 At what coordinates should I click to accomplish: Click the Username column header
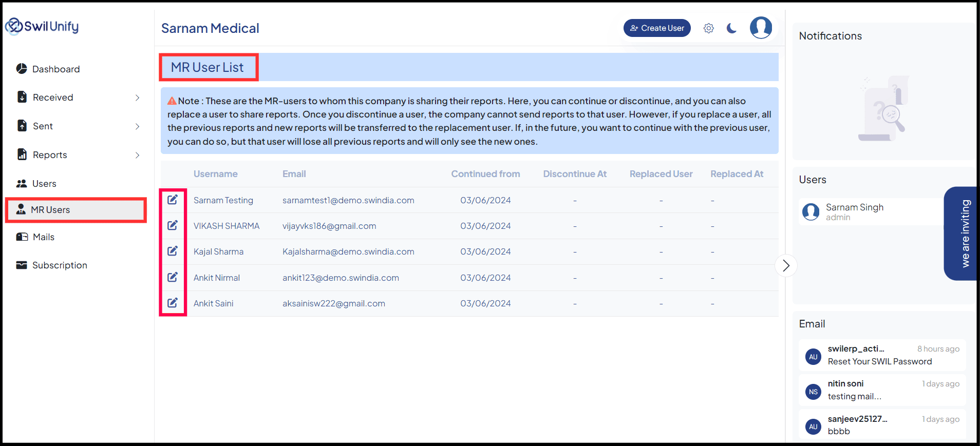click(x=216, y=174)
